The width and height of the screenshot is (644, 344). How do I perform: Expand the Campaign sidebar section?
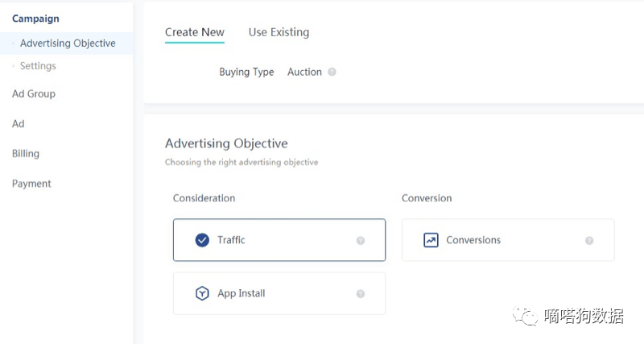pyautogui.click(x=35, y=19)
